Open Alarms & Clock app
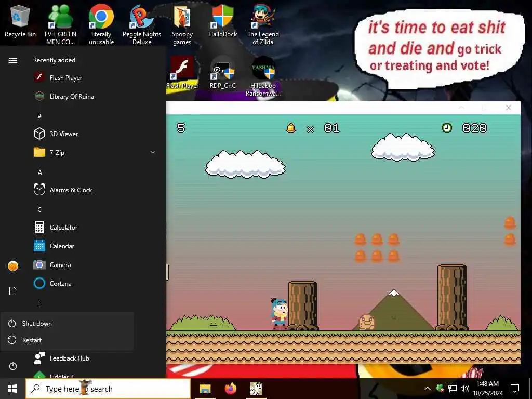The height and width of the screenshot is (399, 532). tap(71, 190)
